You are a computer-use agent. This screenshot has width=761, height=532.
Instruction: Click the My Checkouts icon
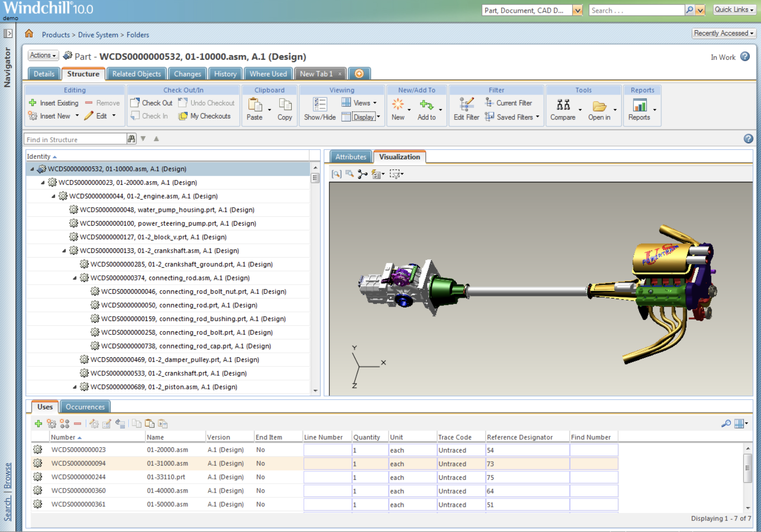[183, 116]
